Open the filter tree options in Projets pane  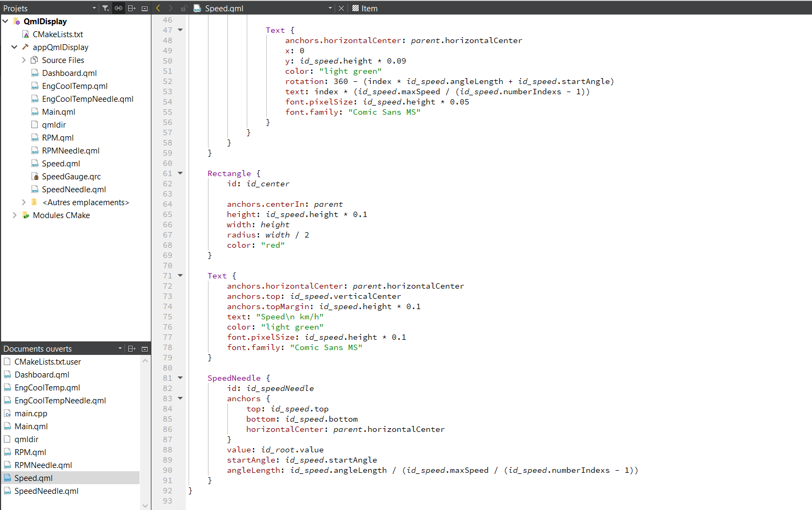(x=105, y=8)
